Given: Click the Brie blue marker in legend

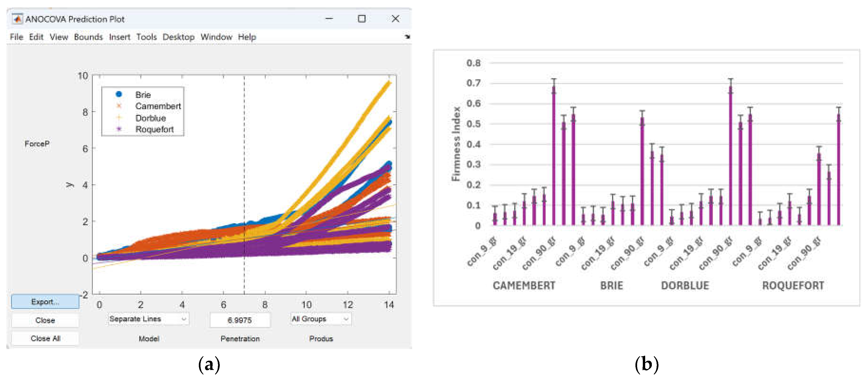Looking at the screenshot, I should pyautogui.click(x=119, y=94).
